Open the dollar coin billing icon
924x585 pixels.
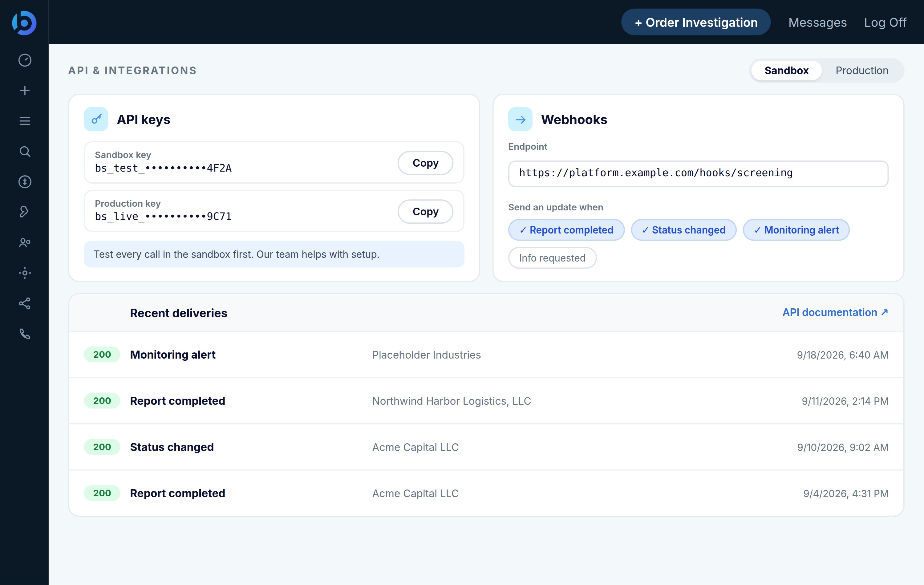pos(25,181)
